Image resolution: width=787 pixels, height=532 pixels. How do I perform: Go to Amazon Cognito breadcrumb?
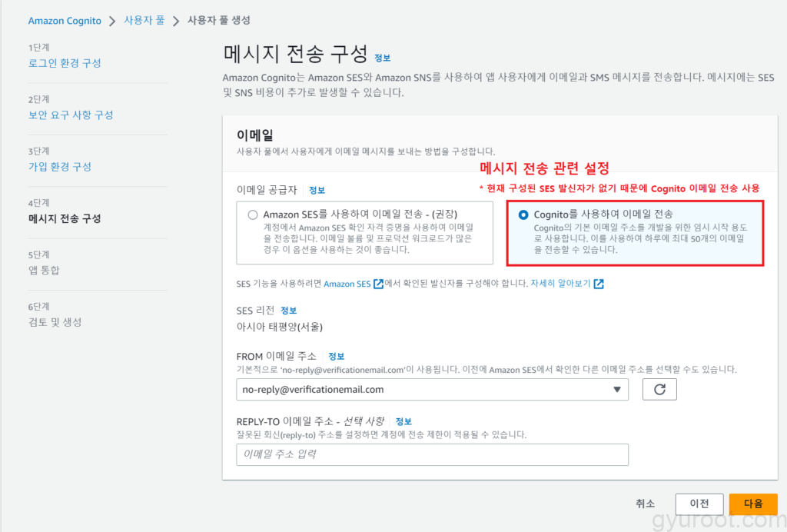pyautogui.click(x=65, y=21)
